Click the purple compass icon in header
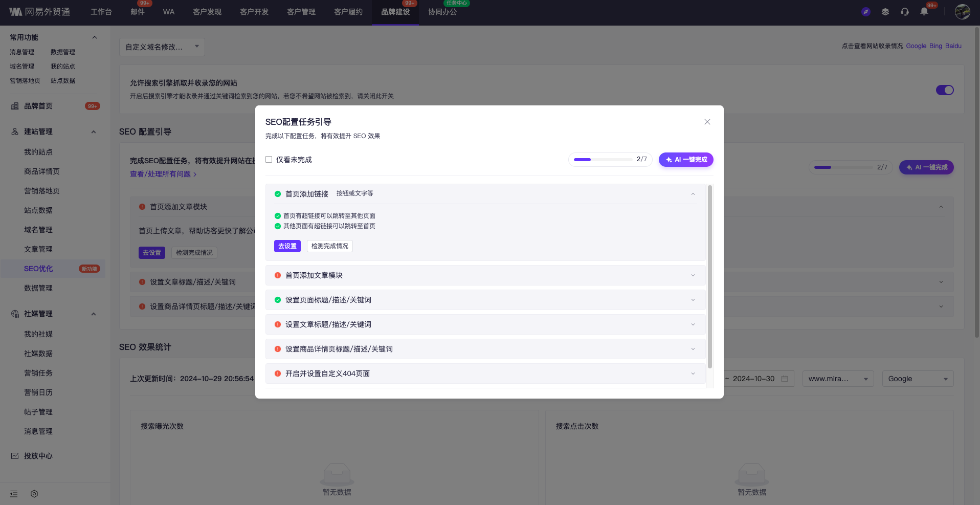The width and height of the screenshot is (980, 505). (x=865, y=12)
